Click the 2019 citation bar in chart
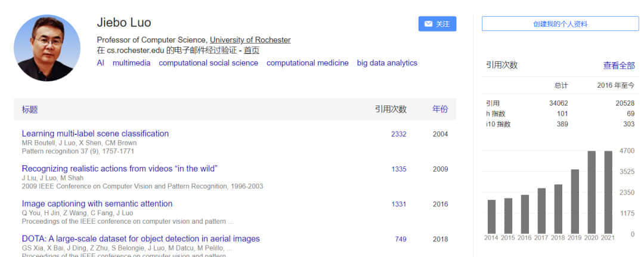This screenshot has height=257, width=644. 575,202
